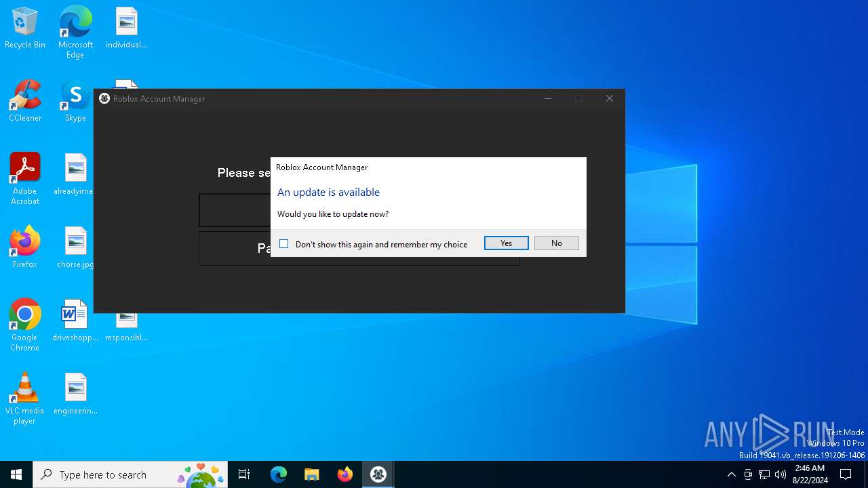Click Roblox Account Manager taskbar button
The height and width of the screenshot is (488, 868).
click(378, 474)
